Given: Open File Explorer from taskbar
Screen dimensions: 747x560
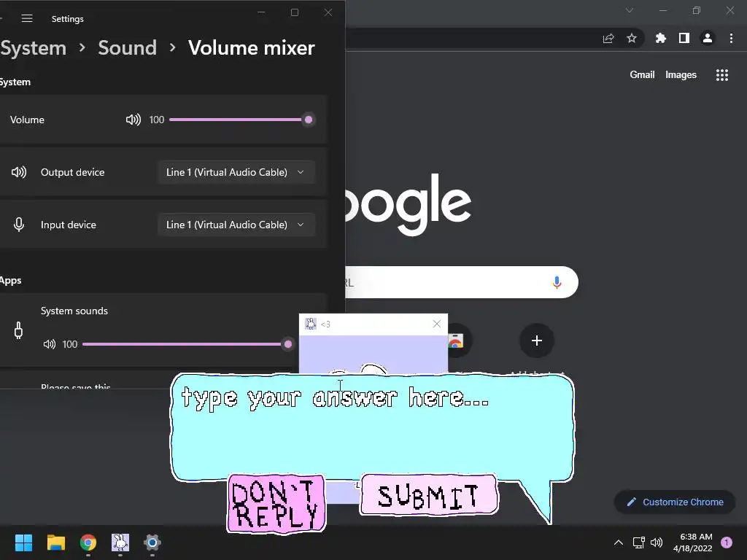Looking at the screenshot, I should tap(55, 542).
